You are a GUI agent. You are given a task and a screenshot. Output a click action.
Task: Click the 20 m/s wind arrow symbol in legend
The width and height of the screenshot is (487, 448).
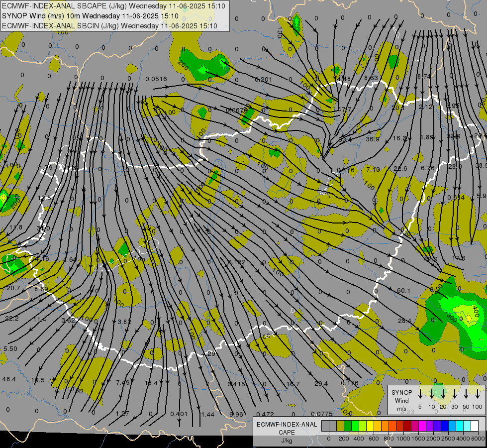tap(443, 394)
